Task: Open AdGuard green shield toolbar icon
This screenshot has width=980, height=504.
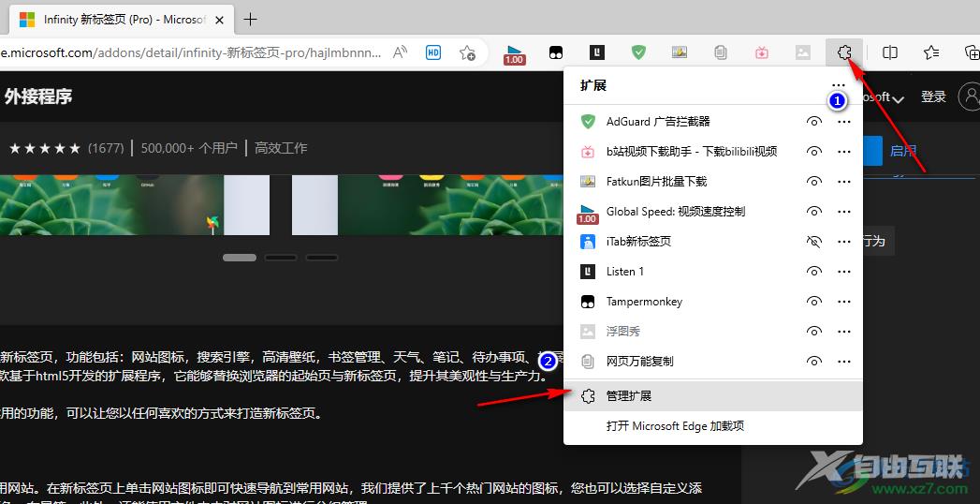Action: (x=638, y=52)
